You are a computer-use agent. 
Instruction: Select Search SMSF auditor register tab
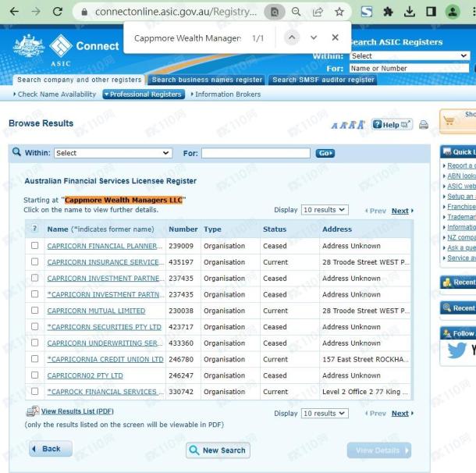[323, 80]
